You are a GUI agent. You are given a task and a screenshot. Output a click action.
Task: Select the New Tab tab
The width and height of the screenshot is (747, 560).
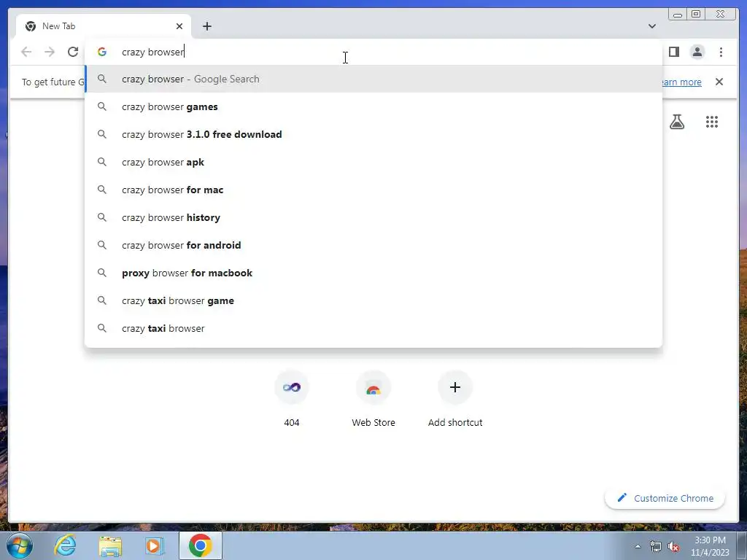[x=104, y=26]
